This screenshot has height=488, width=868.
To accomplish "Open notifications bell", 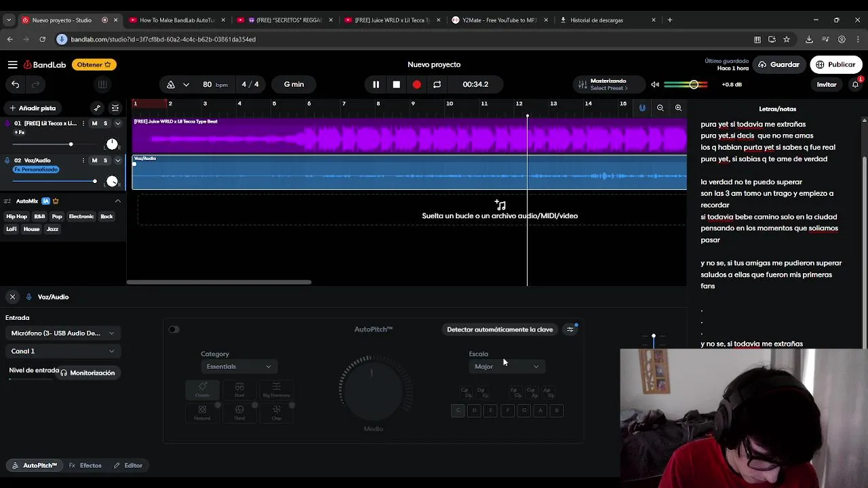I will [855, 85].
